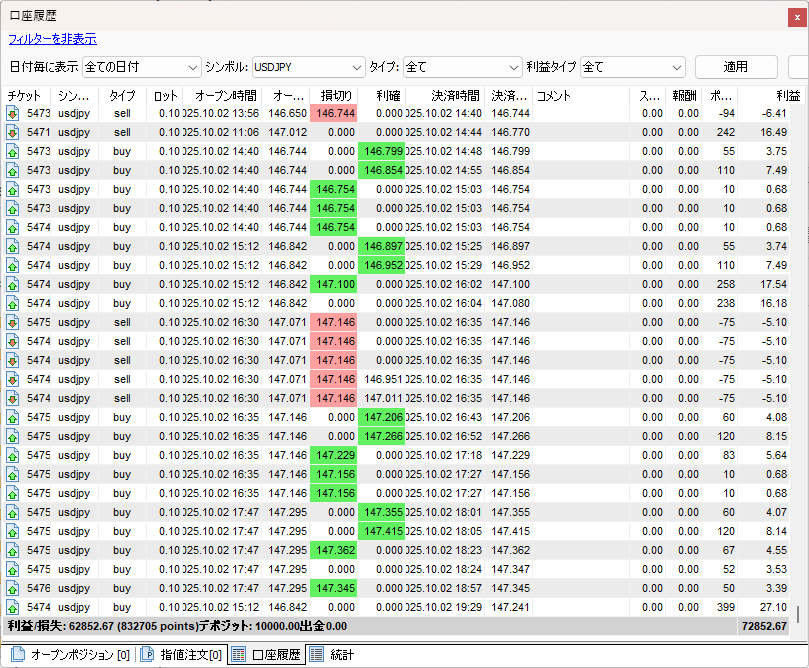
Task: Click the フィルターを非表示 link
Action: [x=52, y=39]
